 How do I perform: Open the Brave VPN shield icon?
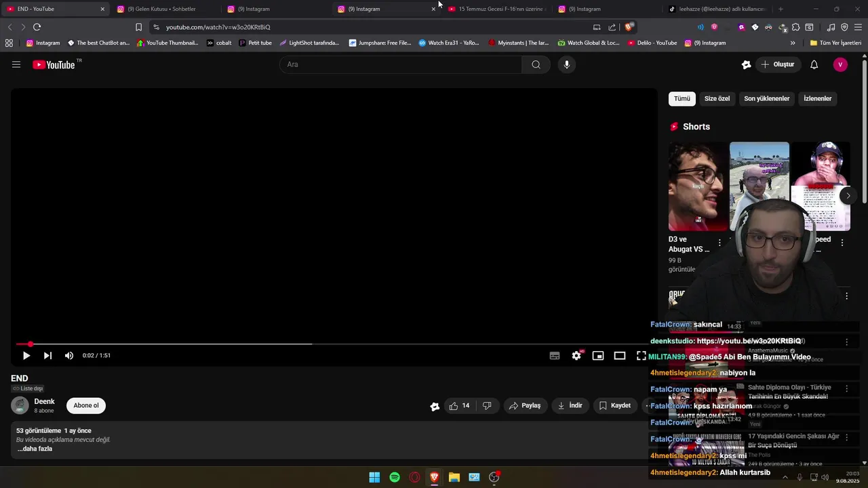point(844,27)
